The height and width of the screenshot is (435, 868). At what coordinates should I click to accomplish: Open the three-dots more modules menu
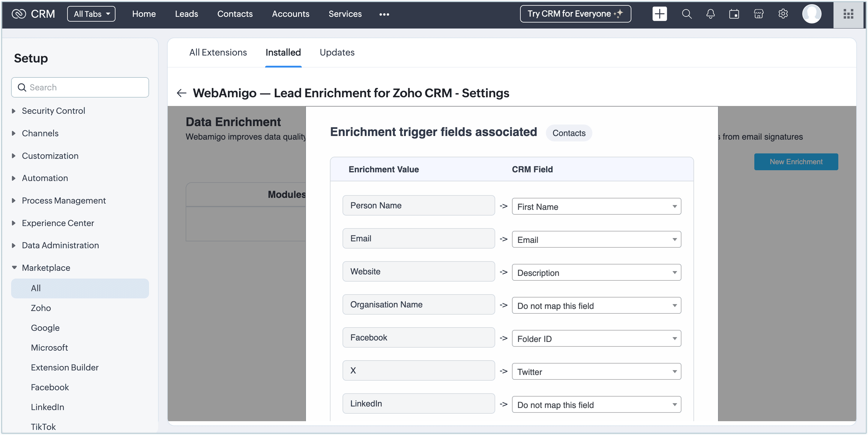tap(384, 14)
